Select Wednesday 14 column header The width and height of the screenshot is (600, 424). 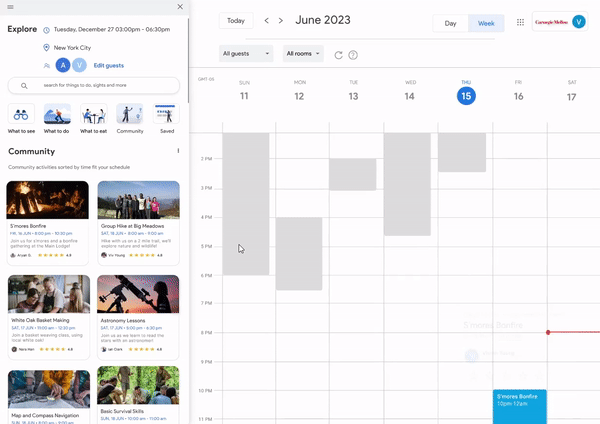click(410, 91)
